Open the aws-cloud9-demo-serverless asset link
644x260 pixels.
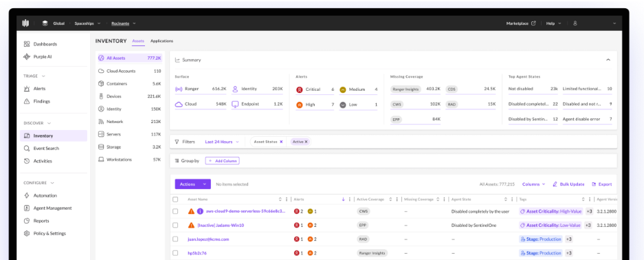pos(245,211)
